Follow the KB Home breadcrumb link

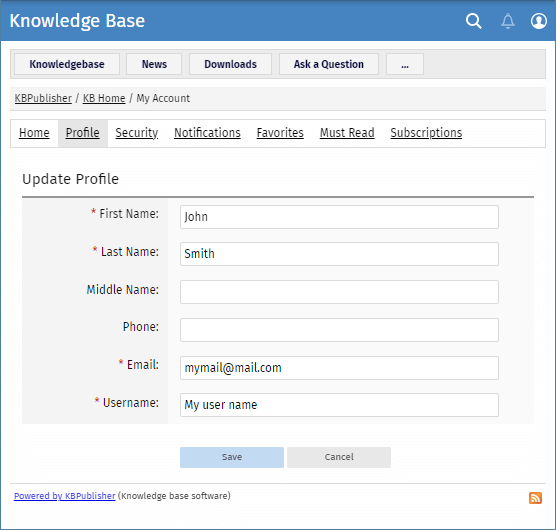pos(104,98)
